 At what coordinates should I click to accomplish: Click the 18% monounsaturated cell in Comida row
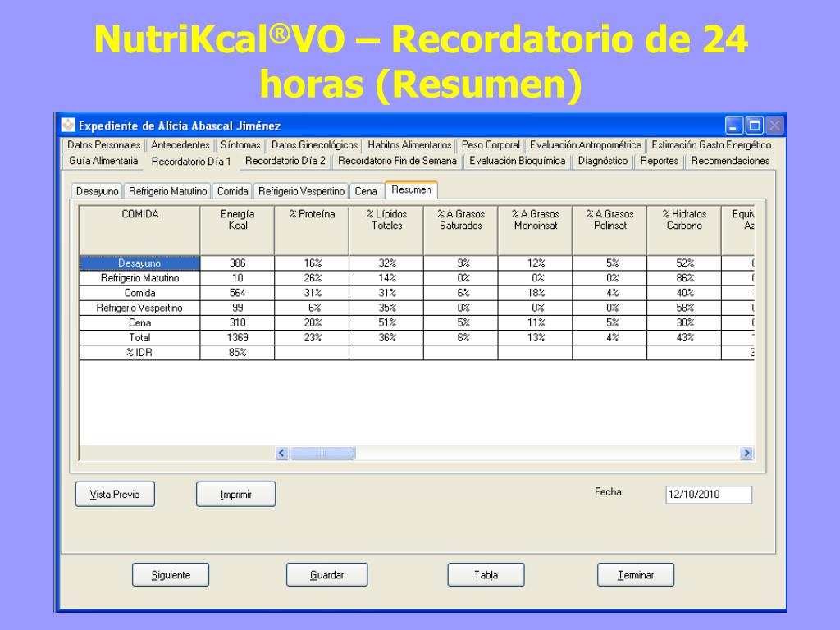(x=535, y=293)
